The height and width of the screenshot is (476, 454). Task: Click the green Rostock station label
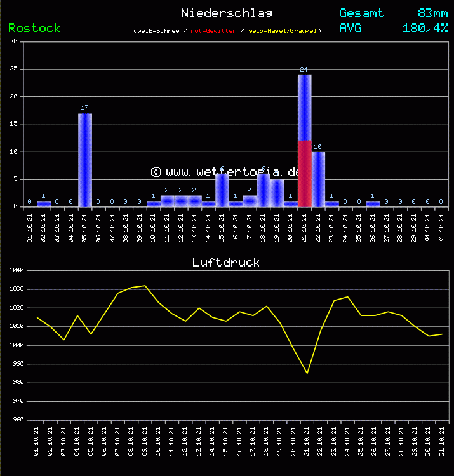pyautogui.click(x=34, y=28)
